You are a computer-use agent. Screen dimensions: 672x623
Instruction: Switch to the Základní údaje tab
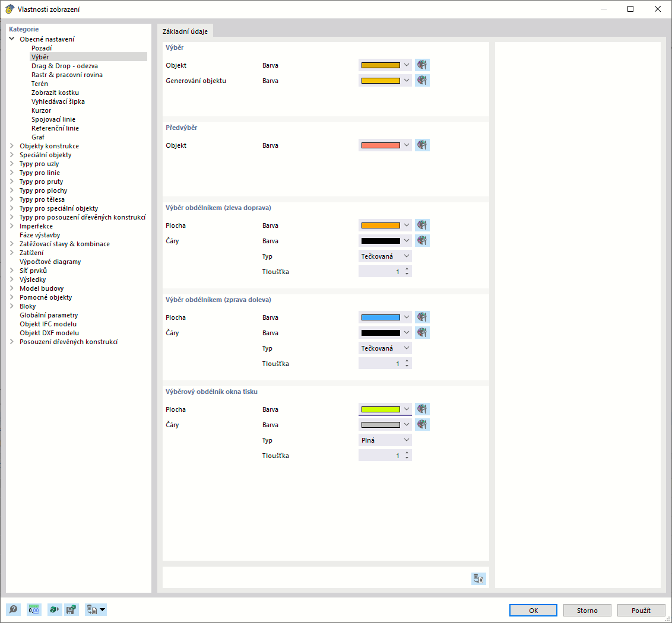[185, 31]
